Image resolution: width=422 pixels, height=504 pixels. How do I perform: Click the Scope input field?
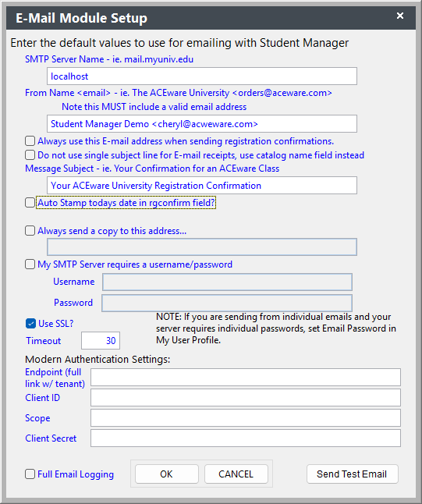[246, 418]
